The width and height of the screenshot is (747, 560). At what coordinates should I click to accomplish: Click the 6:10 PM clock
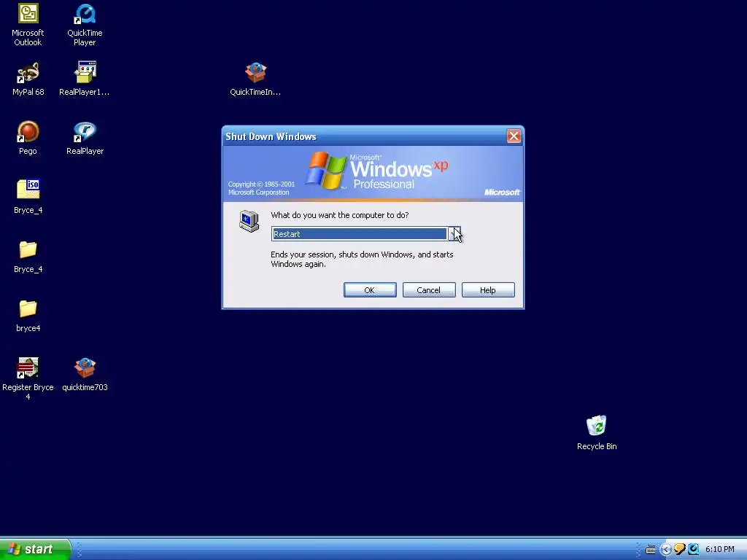[x=720, y=549]
